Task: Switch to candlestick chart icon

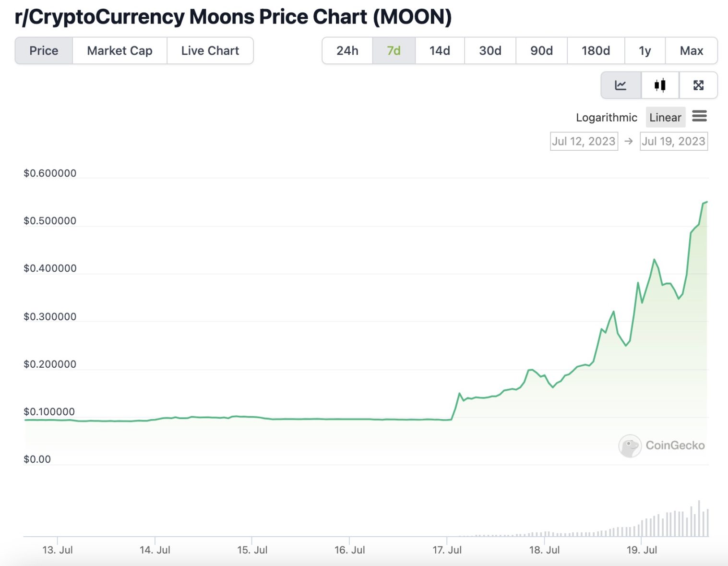Action: pos(660,85)
